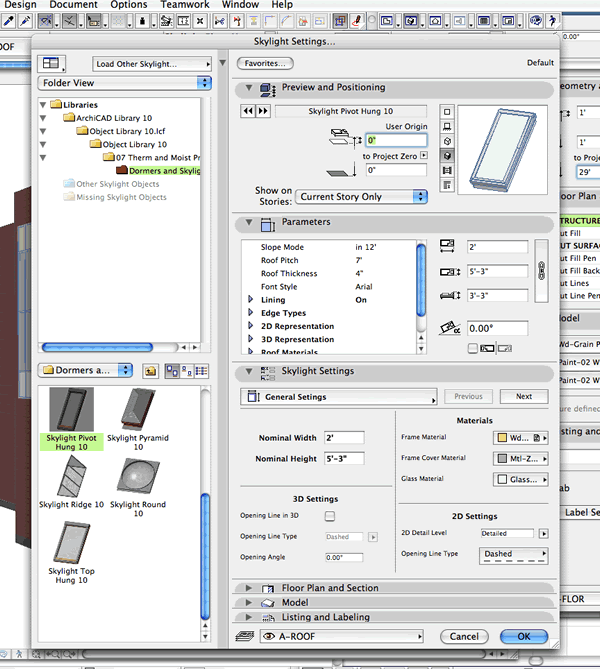This screenshot has height=669, width=600.
Task: Open the Folder View dropdown
Action: pyautogui.click(x=124, y=83)
